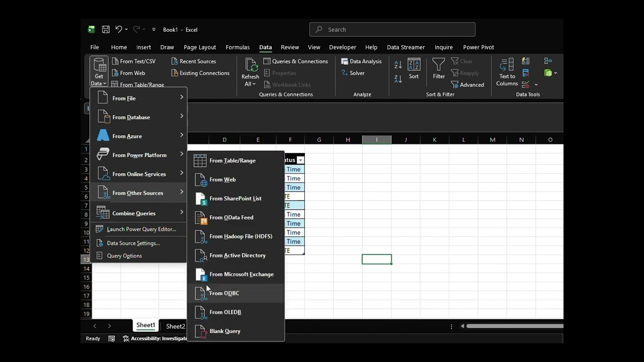Select the From File menu entry

pos(138,98)
